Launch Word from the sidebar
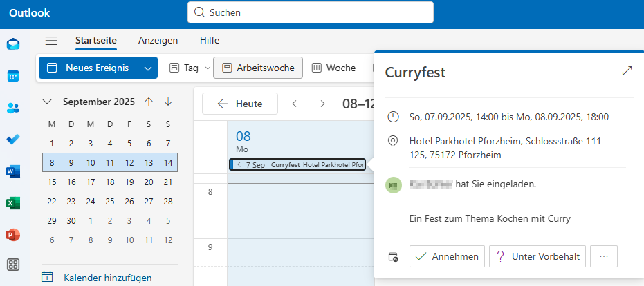 (13, 171)
